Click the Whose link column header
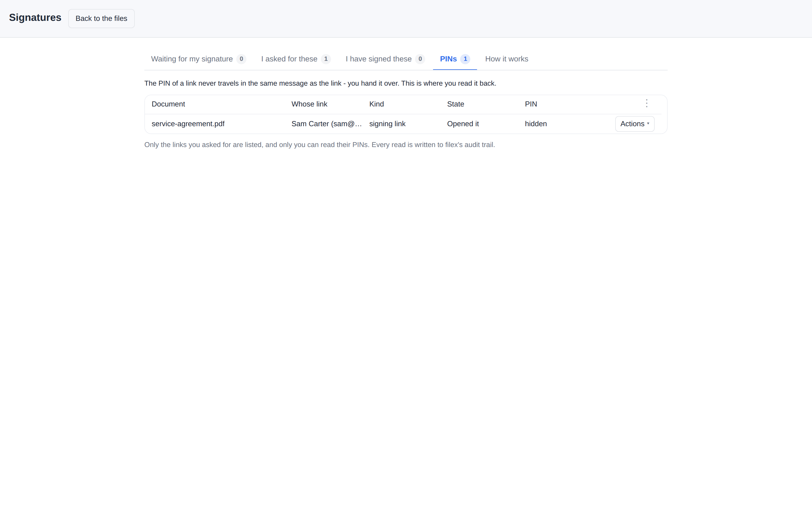Image resolution: width=812 pixels, height=507 pixels. (309, 104)
